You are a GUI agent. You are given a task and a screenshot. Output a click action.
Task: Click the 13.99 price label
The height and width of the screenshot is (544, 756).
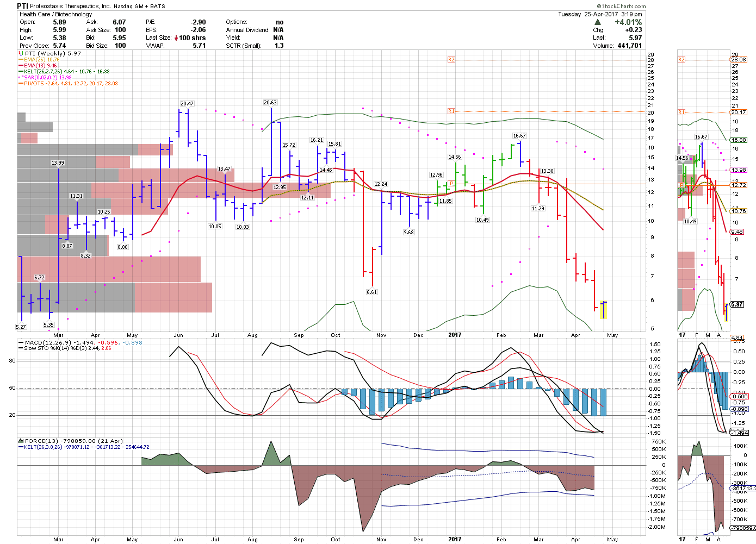[58, 162]
